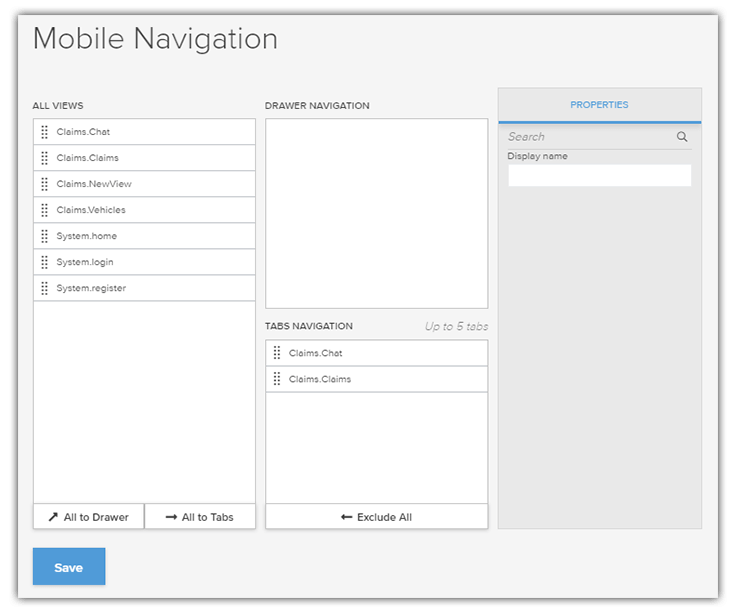
Task: Switch to the Properties tab
Action: (x=599, y=105)
